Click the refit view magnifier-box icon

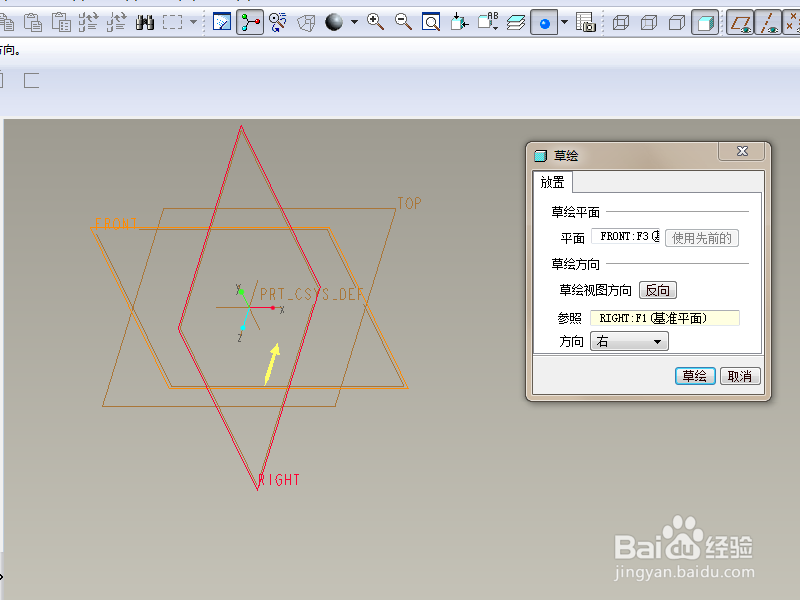[x=430, y=22]
